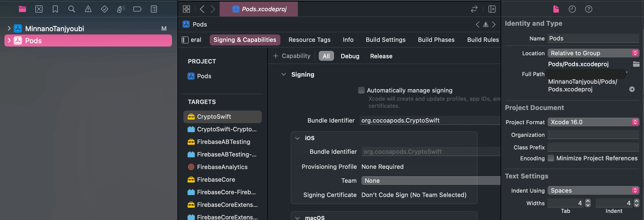The height and width of the screenshot is (220, 644).
Task: Toggle Minimize Project References checkbox
Action: [551, 158]
